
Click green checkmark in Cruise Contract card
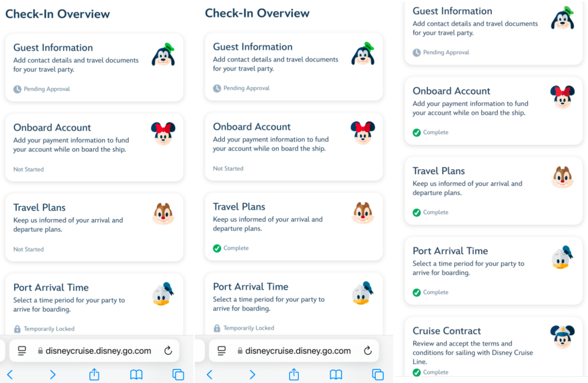416,372
